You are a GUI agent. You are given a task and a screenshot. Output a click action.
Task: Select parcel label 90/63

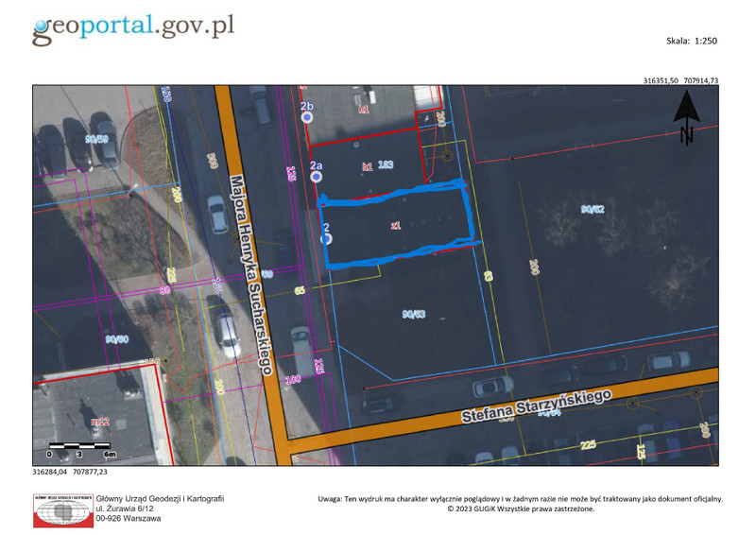click(413, 313)
